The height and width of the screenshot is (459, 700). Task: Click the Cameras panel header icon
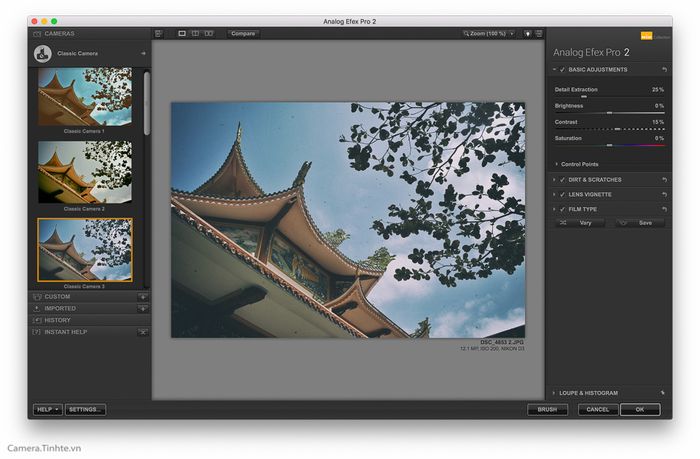click(37, 34)
